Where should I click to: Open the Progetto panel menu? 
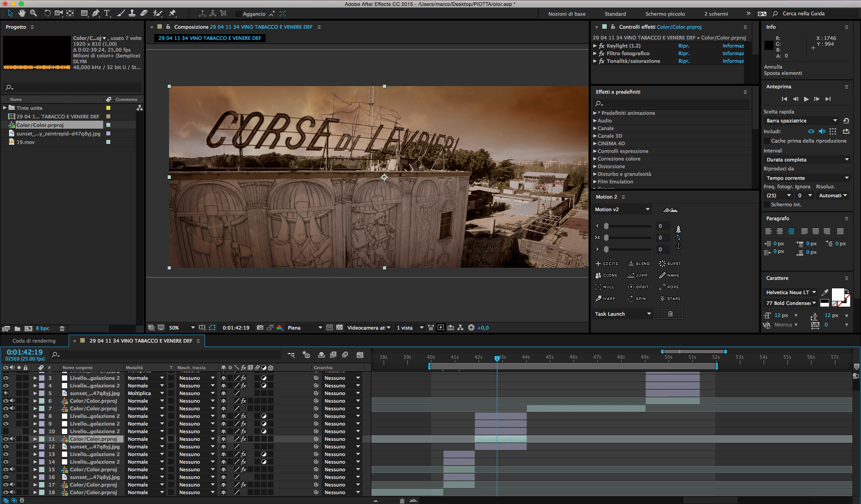pos(32,27)
